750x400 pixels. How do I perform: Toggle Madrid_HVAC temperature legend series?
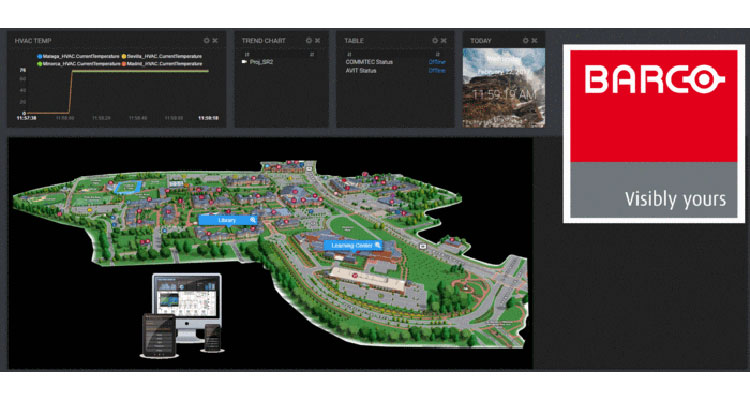click(162, 64)
